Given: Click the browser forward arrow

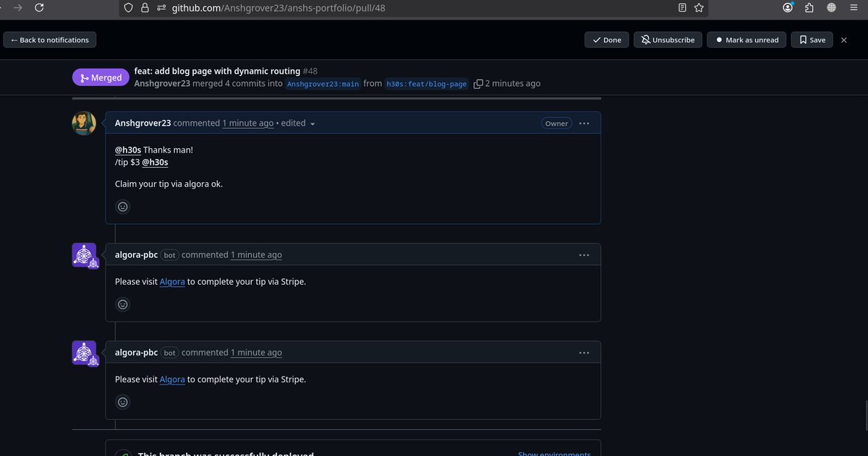Looking at the screenshot, I should pyautogui.click(x=18, y=7).
